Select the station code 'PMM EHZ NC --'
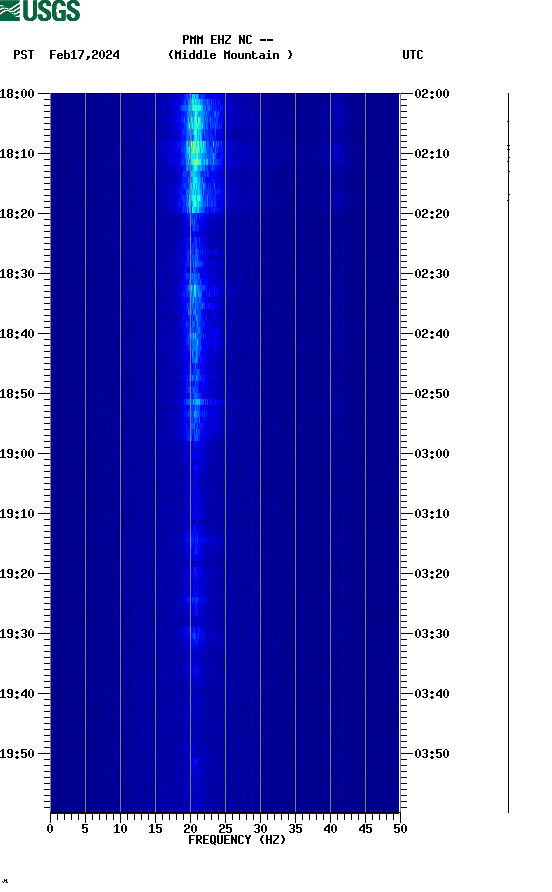The width and height of the screenshot is (552, 892). (228, 40)
